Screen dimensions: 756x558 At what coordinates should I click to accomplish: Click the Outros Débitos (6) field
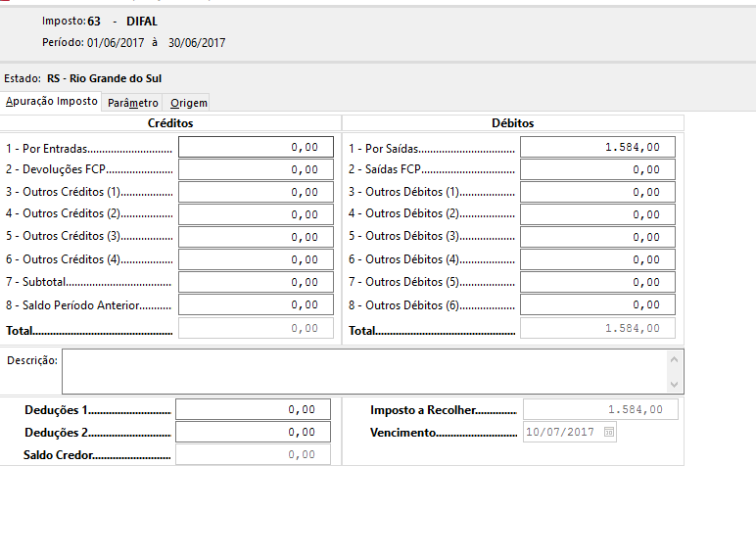click(x=598, y=304)
